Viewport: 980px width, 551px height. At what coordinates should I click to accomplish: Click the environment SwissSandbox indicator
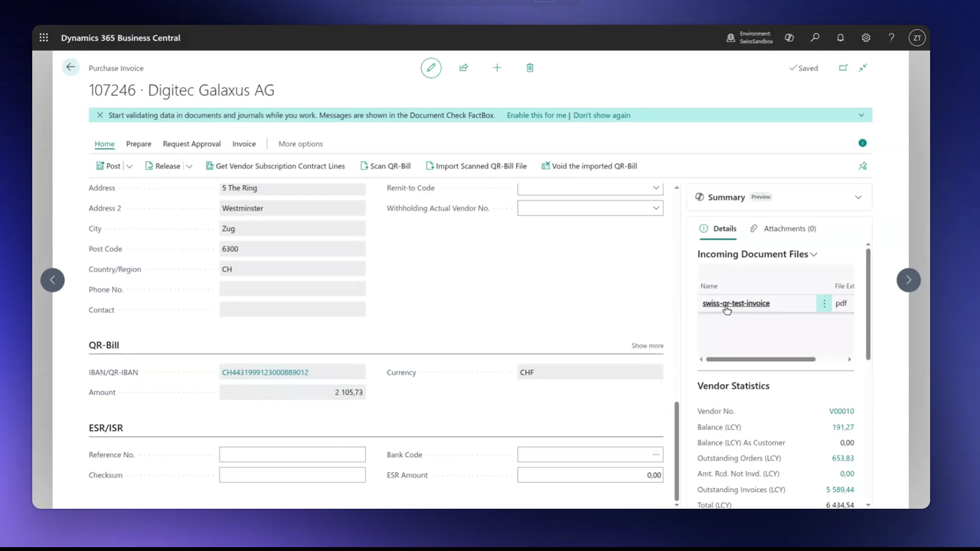click(750, 37)
